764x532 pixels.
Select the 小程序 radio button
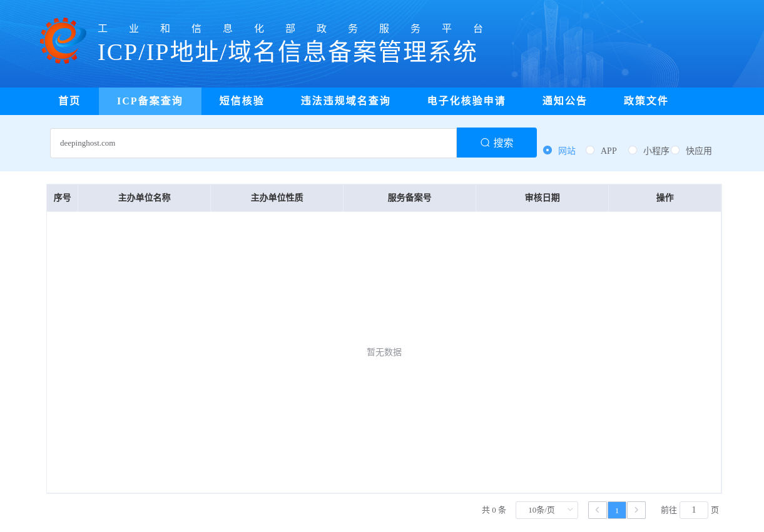(x=633, y=150)
